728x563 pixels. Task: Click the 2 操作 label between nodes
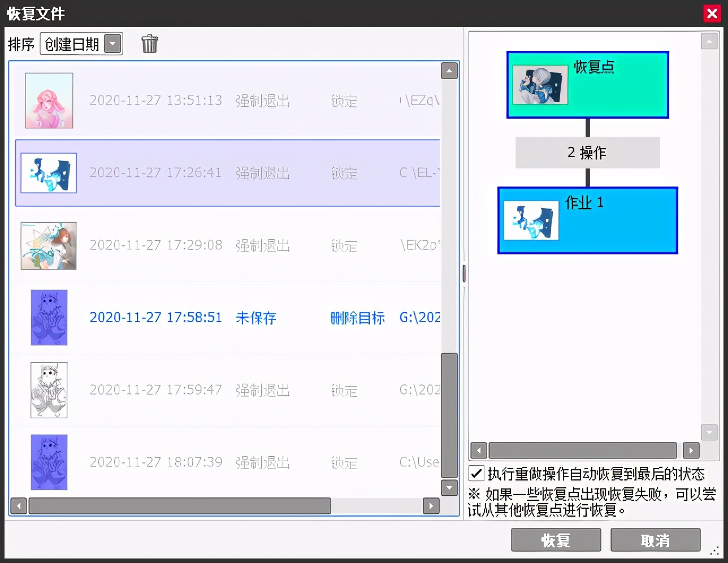click(x=587, y=153)
